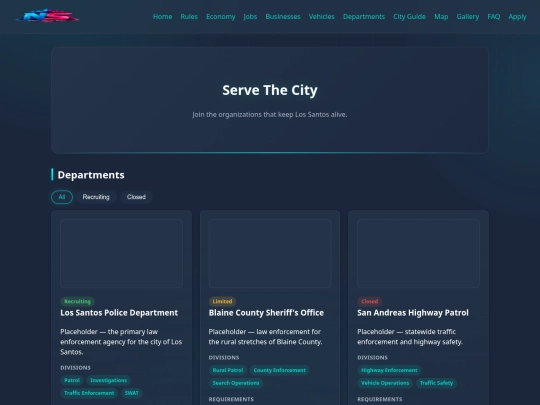540x405 pixels.
Task: Click Apply in the navigation bar
Action: 517,17
